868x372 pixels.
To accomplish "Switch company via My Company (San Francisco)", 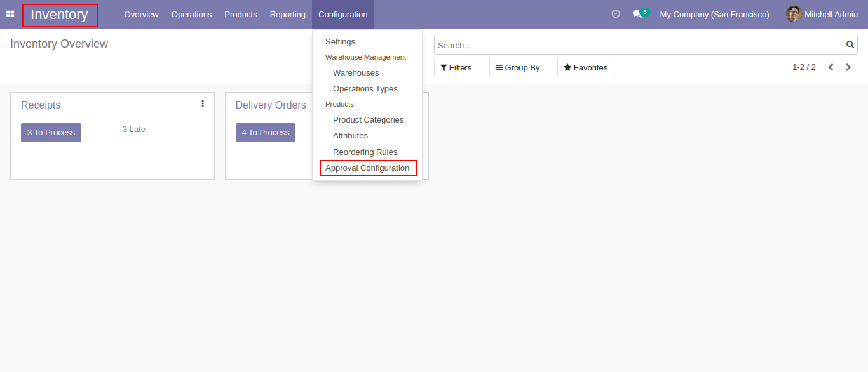I will click(714, 14).
